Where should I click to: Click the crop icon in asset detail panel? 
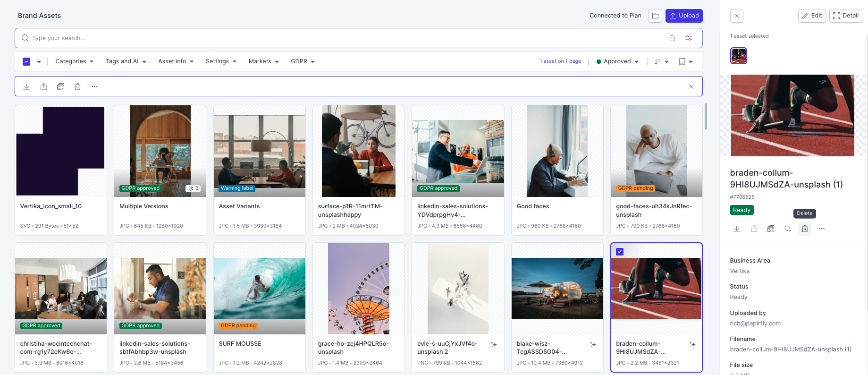click(x=788, y=229)
